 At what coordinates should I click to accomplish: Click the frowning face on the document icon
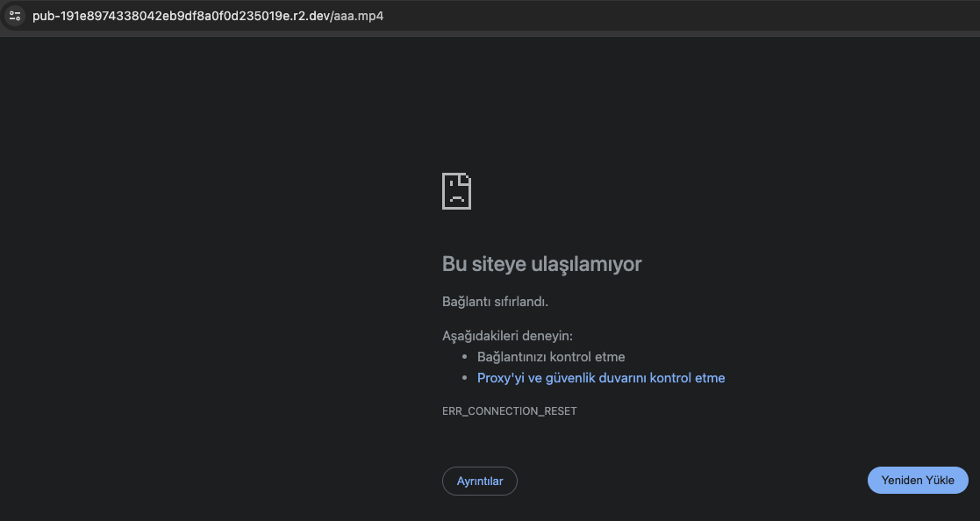point(456,195)
